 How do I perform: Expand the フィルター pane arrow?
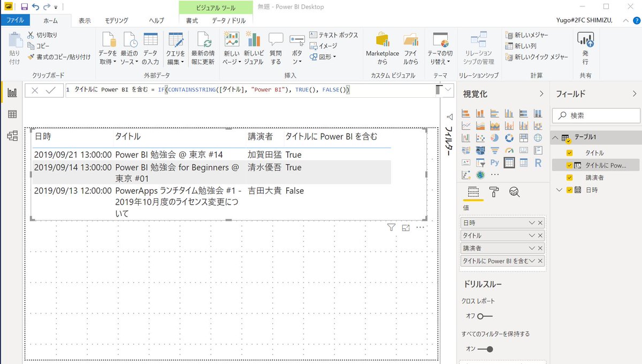click(449, 117)
